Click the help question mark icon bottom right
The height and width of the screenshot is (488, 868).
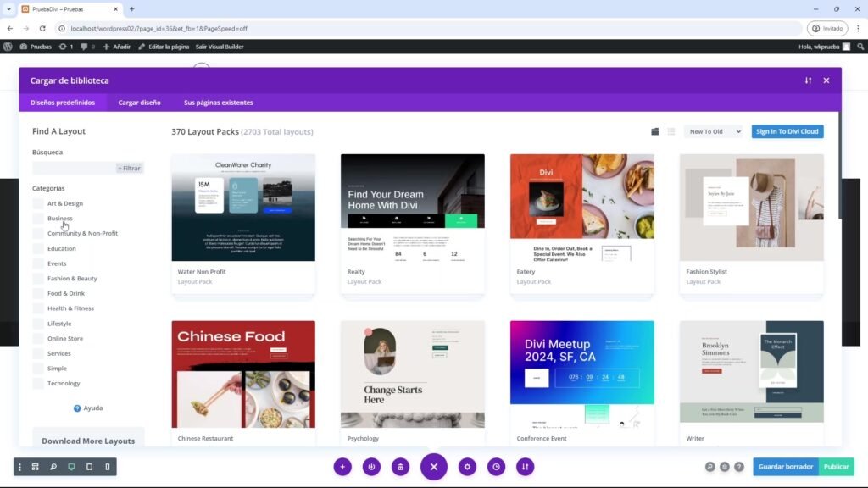[739, 467]
